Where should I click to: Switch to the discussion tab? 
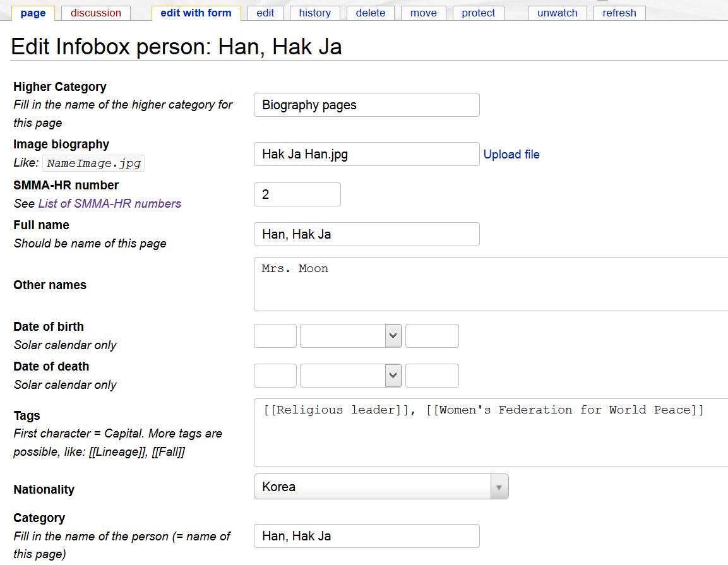point(96,13)
